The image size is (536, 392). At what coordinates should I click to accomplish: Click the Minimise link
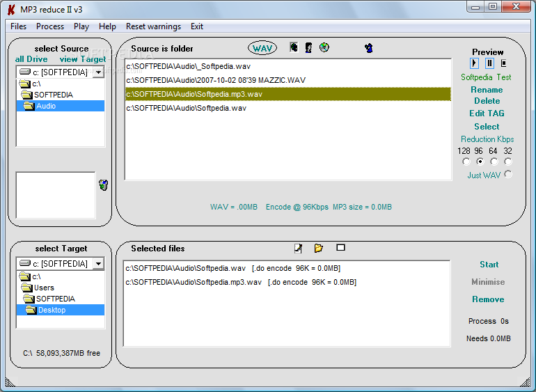click(x=488, y=282)
